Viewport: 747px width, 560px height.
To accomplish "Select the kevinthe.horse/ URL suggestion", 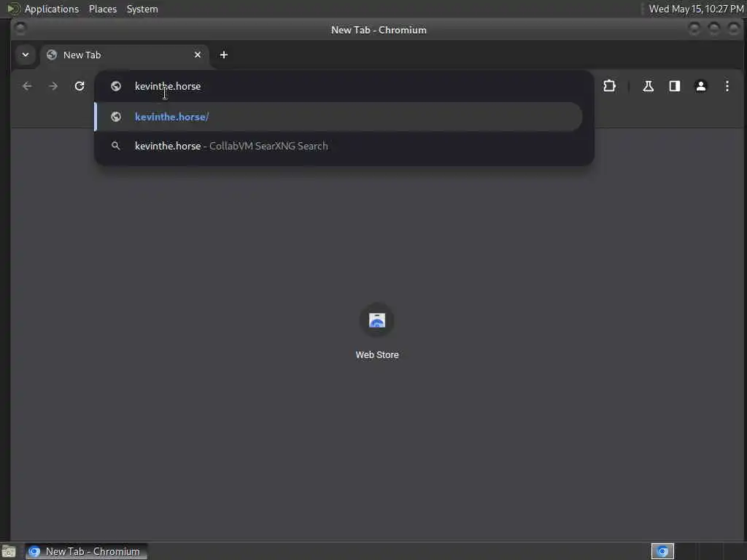I will pyautogui.click(x=338, y=117).
